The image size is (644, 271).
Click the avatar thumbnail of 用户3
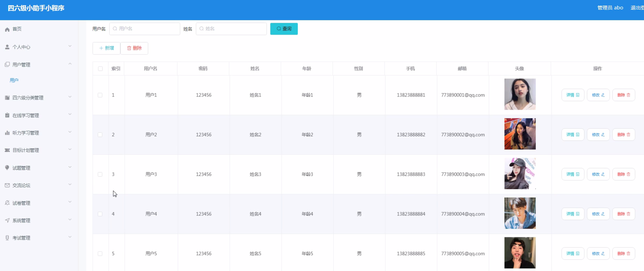click(x=520, y=173)
